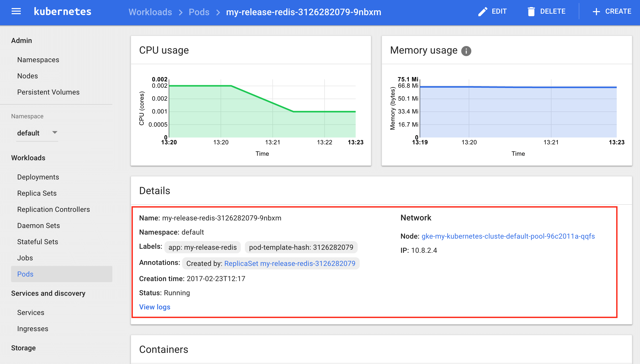
Task: Open the Services page
Action: [30, 312]
